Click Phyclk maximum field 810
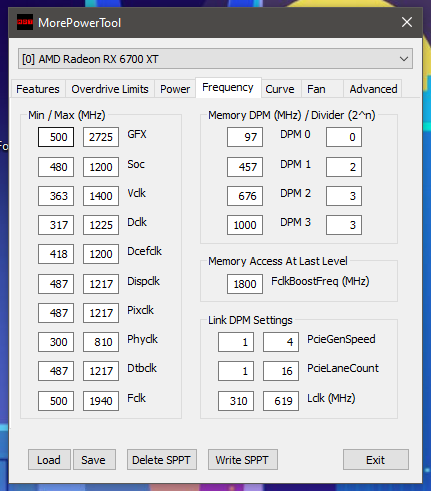Screen dimensions: 431x491 (x=101, y=342)
